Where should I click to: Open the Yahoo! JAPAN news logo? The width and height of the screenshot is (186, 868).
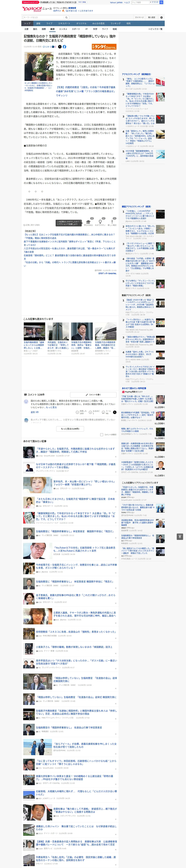click(37, 9)
